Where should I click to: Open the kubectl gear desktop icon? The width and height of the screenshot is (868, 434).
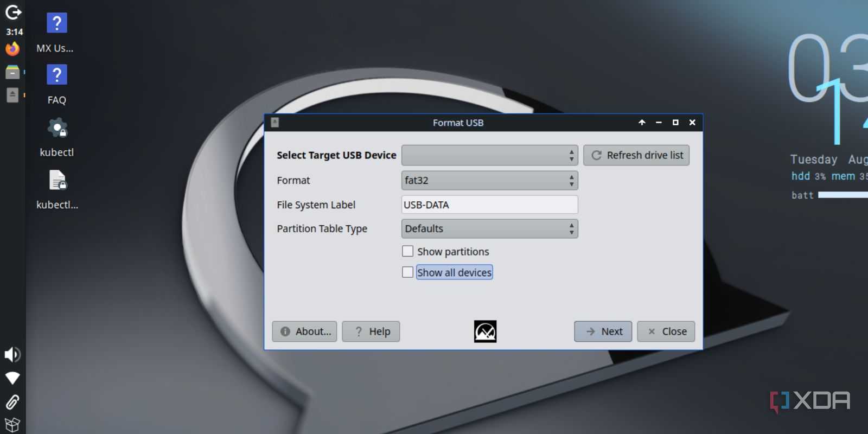(57, 127)
